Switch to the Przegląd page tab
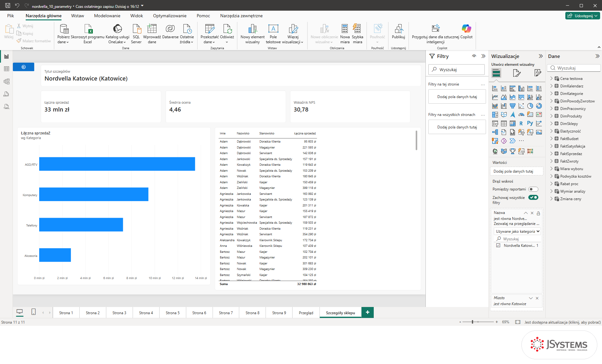This screenshot has height=364, width=602. tap(306, 313)
